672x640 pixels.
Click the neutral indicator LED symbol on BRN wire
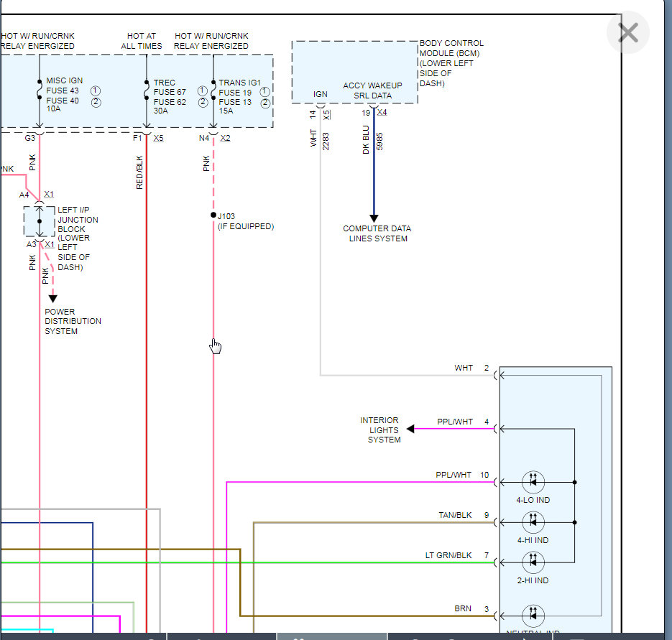coord(533,616)
